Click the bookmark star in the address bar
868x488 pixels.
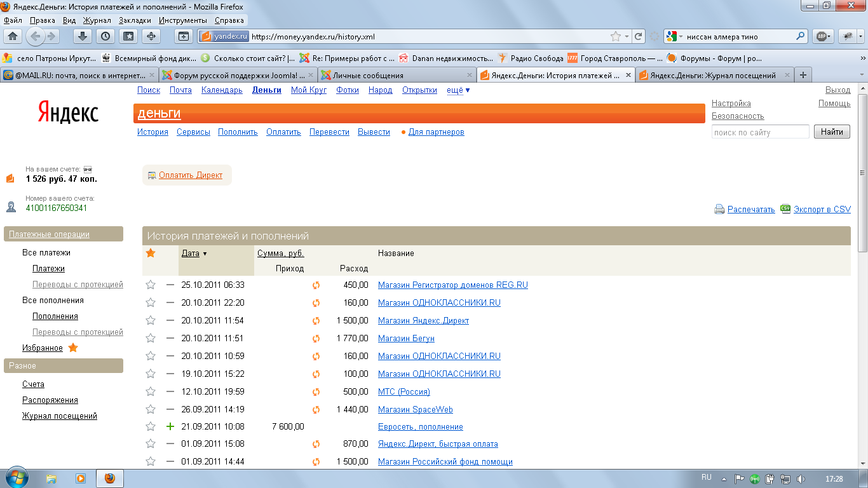point(615,37)
